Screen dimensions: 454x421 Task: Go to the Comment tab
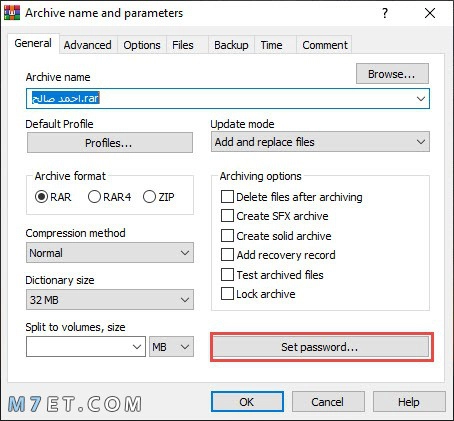(x=325, y=45)
